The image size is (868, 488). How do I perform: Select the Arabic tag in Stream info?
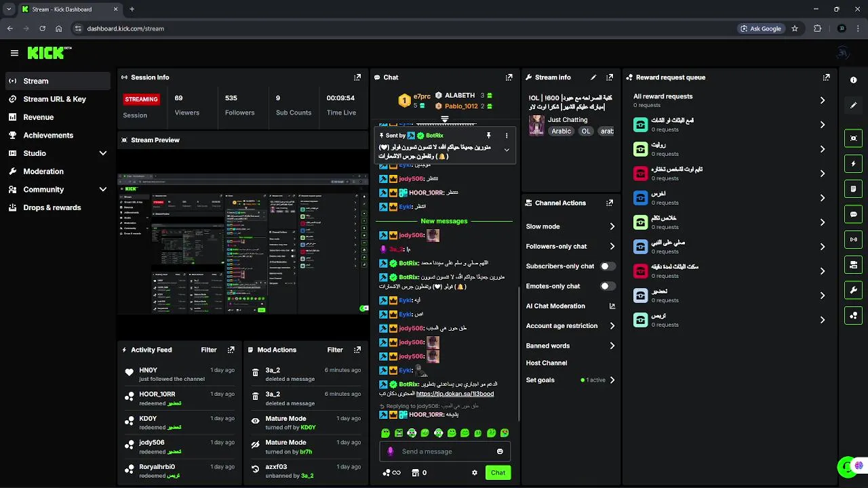[x=561, y=131]
